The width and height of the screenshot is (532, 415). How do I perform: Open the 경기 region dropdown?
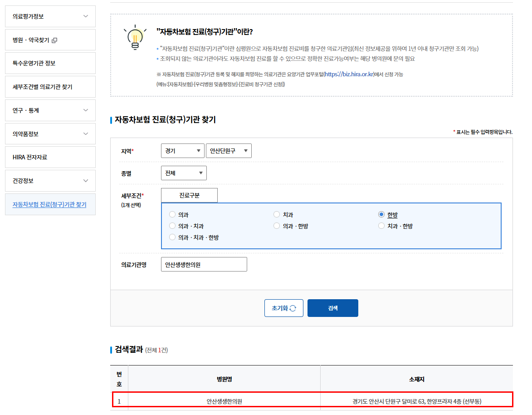coord(182,151)
